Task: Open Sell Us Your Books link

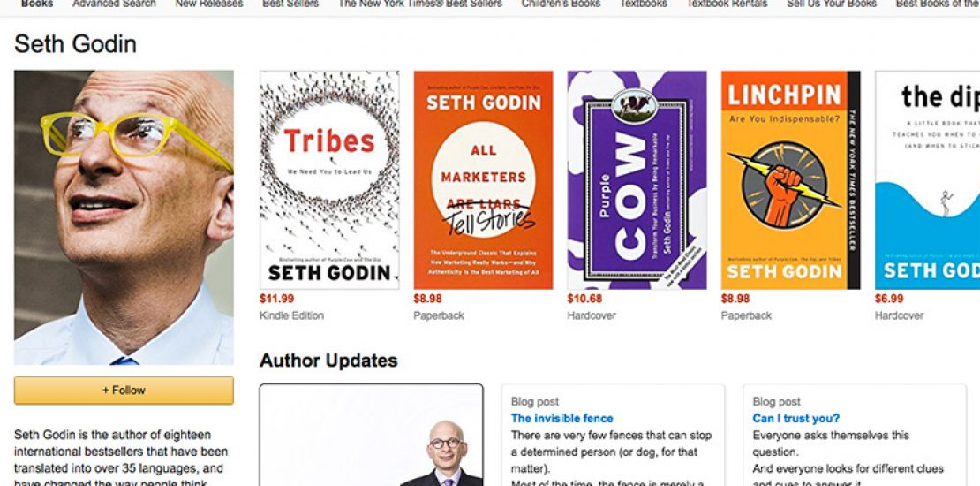Action: click(832, 4)
